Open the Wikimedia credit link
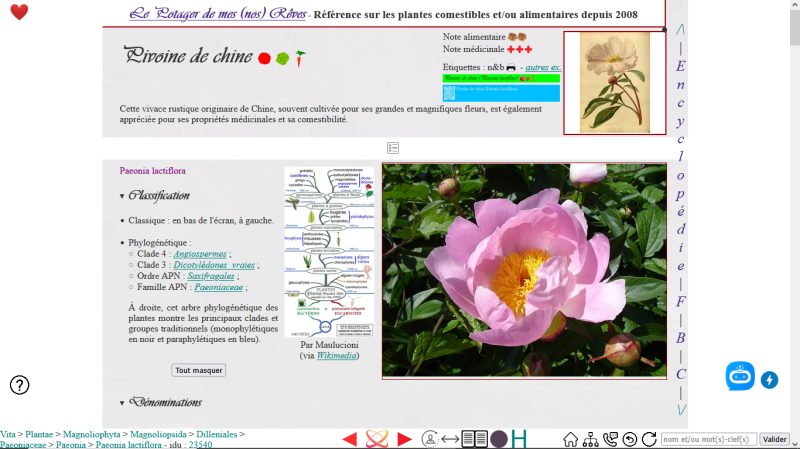This screenshot has height=449, width=800. (337, 356)
